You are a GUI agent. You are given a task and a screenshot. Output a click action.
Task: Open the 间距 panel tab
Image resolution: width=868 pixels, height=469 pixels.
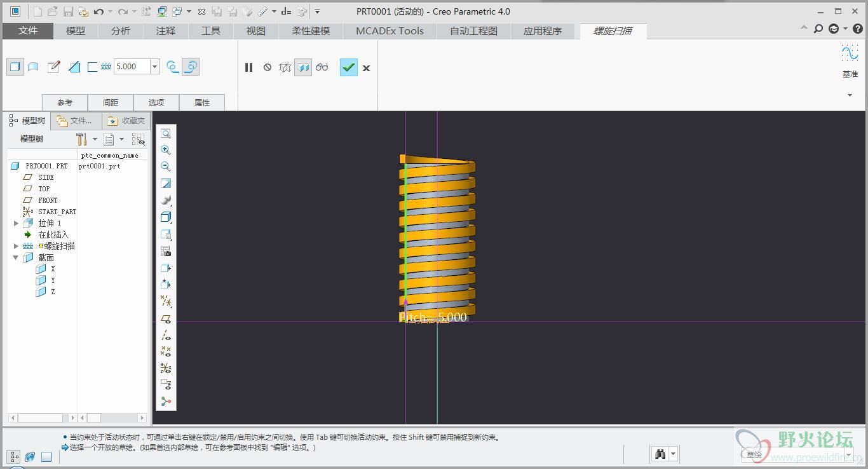[111, 102]
